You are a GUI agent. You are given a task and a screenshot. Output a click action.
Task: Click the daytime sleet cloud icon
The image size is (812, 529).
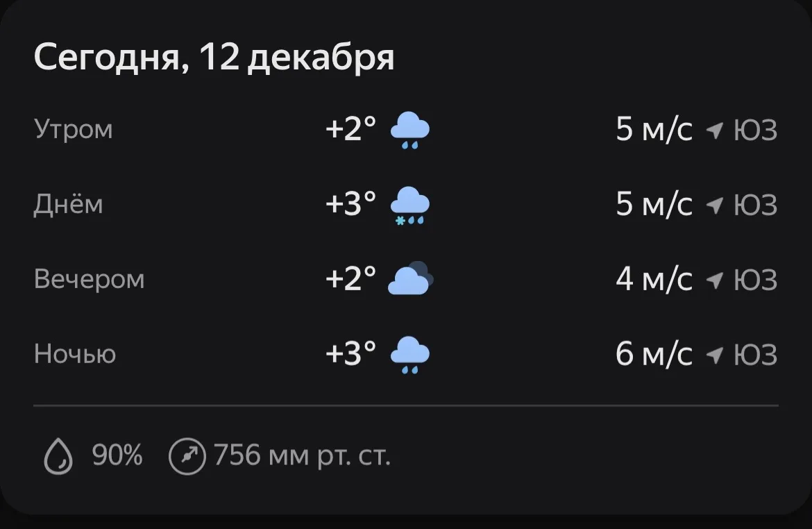click(x=410, y=205)
